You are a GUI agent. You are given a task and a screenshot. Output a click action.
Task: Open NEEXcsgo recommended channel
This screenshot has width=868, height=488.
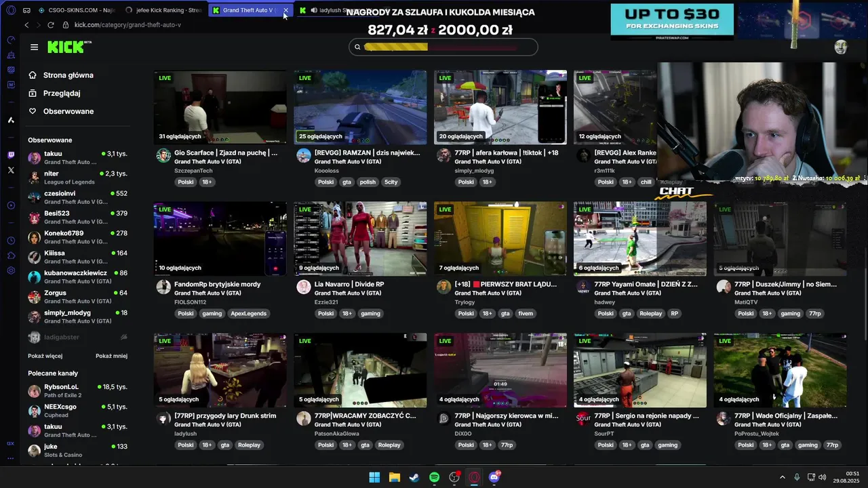tap(77, 410)
